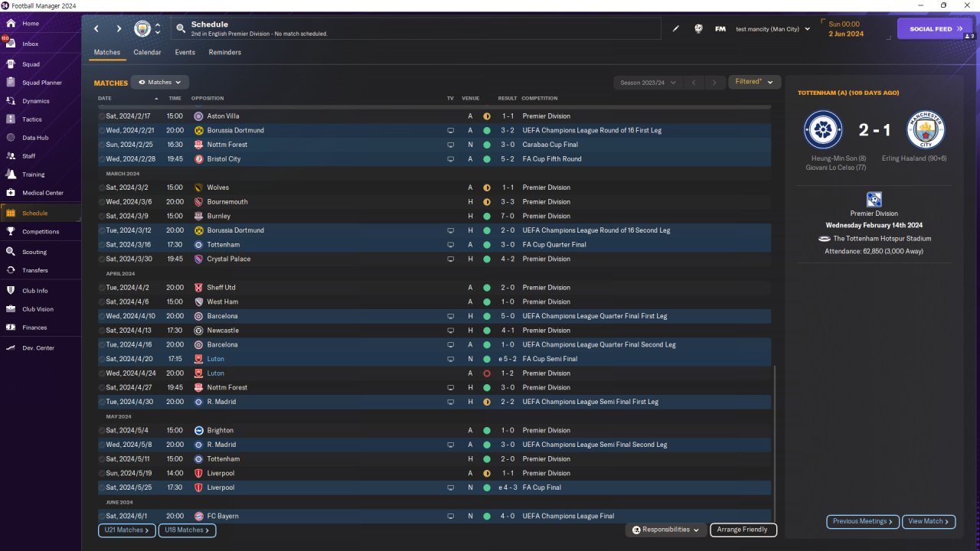Open the test mancity manager dropdown
Image resolution: width=980 pixels, height=551 pixels.
(773, 29)
